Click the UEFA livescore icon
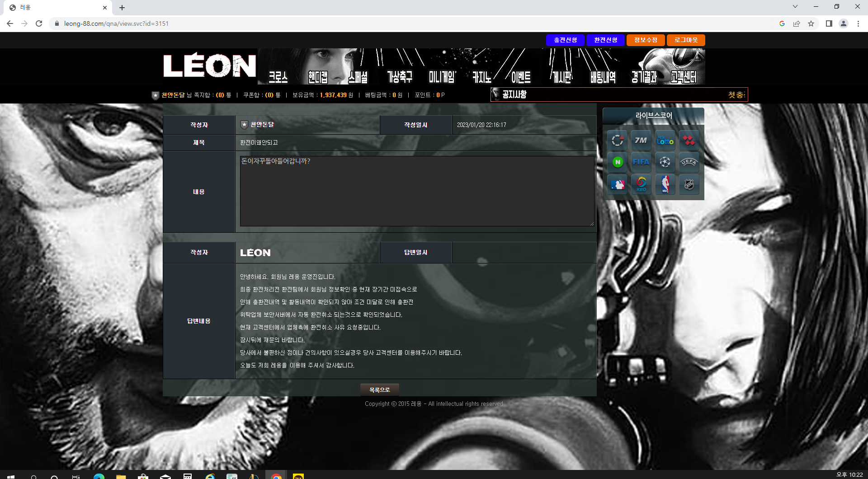Image resolution: width=868 pixels, height=479 pixels. pos(688,162)
